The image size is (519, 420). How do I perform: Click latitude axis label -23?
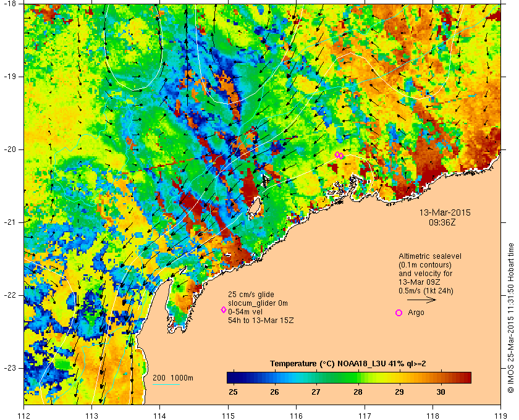9,368
